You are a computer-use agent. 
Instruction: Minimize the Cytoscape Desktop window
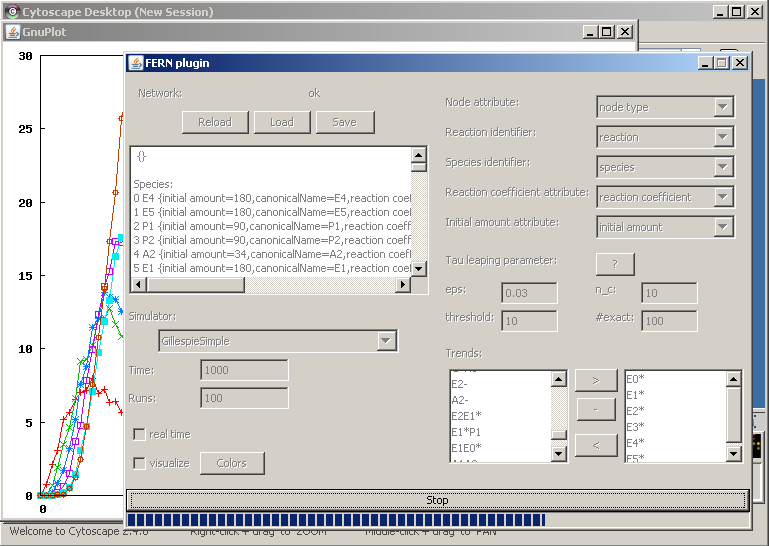click(x=720, y=11)
